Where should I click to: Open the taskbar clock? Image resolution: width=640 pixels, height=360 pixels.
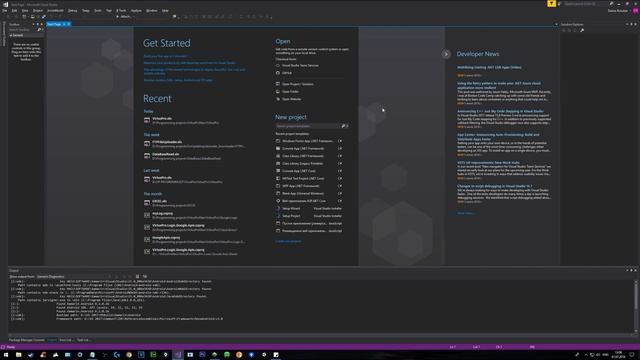pyautogui.click(x=619, y=354)
